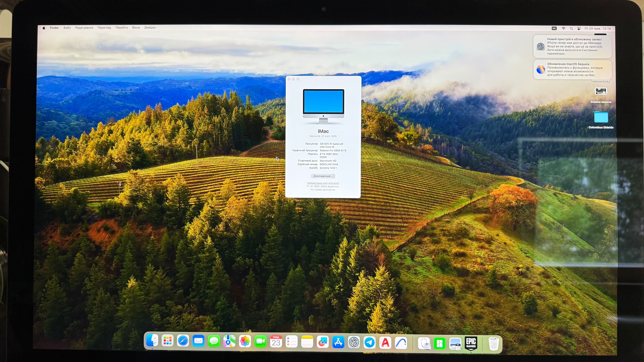Open Spotlight search in menu bar

(571, 29)
